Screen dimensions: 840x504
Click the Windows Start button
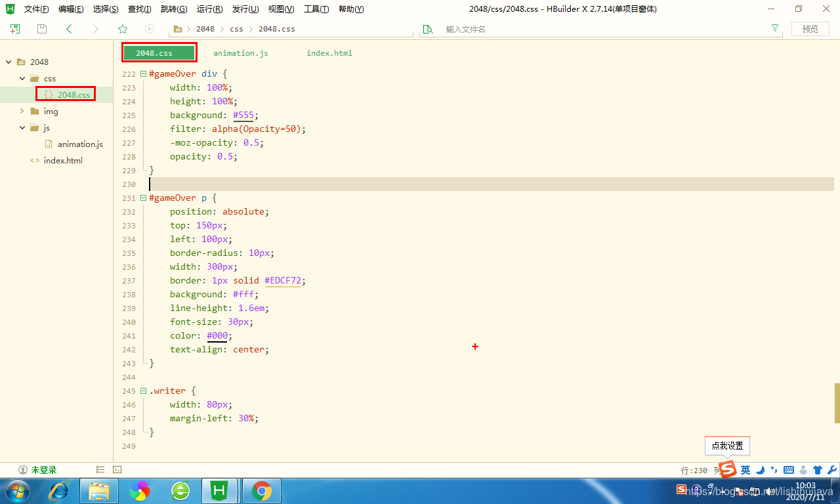click(x=17, y=490)
